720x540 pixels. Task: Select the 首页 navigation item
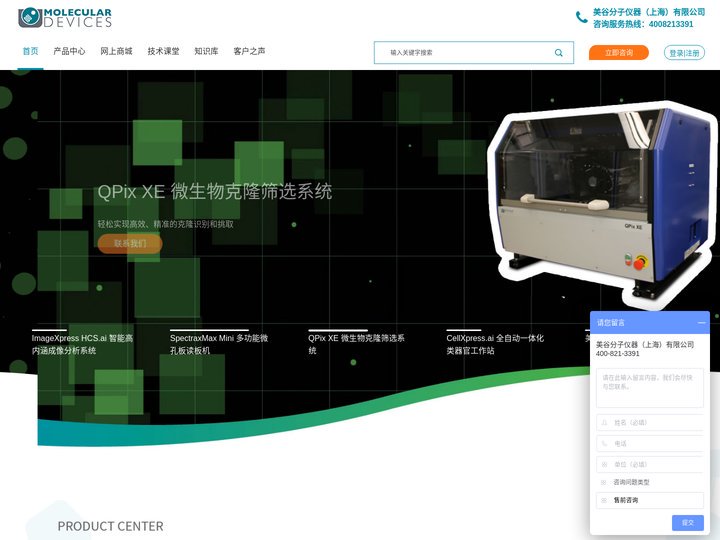pyautogui.click(x=30, y=51)
